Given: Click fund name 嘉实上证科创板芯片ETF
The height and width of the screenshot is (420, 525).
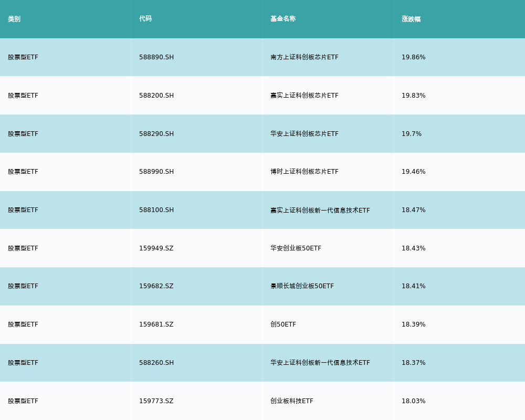Looking at the screenshot, I should [304, 96].
